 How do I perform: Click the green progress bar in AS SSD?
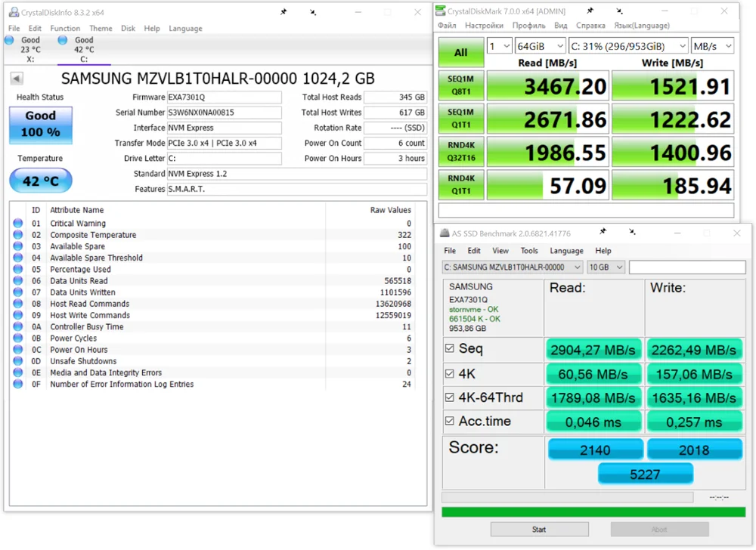coord(593,511)
